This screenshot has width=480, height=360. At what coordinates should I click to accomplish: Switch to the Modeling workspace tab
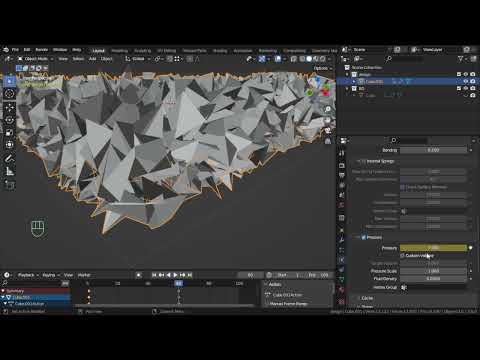[120, 51]
